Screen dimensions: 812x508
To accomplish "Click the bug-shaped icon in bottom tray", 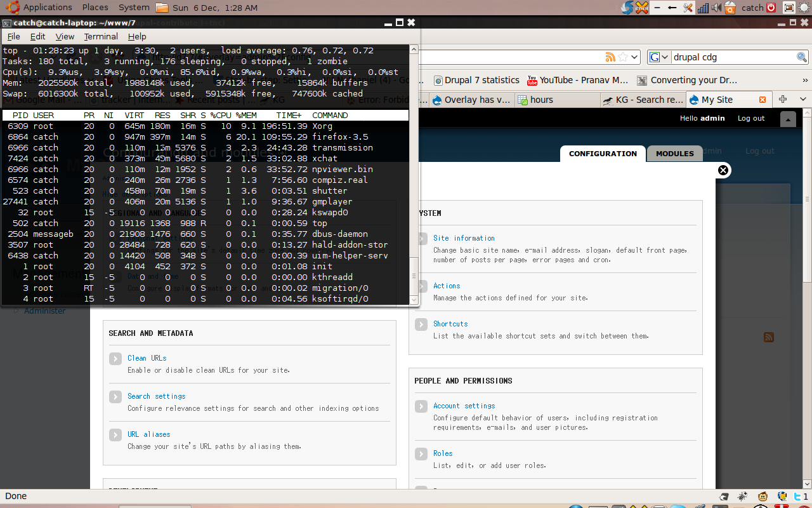I will click(743, 497).
